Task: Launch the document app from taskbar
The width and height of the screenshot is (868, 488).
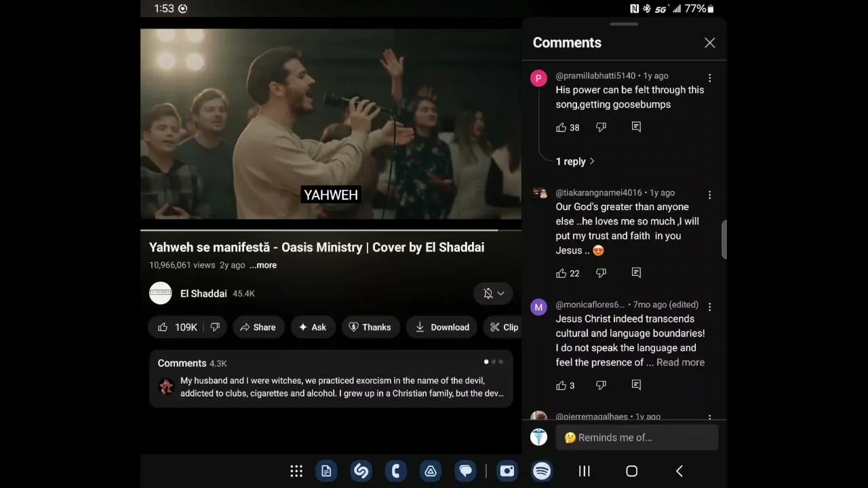Action: tap(326, 471)
